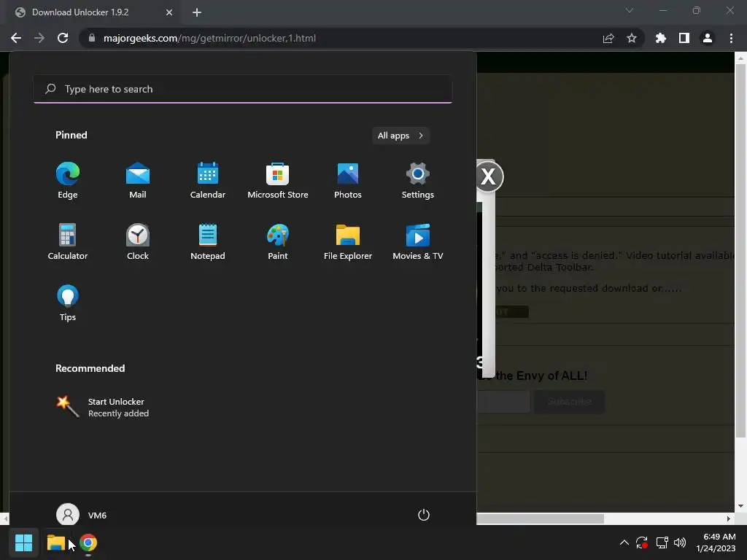
Task: Open File Explorer from the taskbar
Action: [x=55, y=542]
